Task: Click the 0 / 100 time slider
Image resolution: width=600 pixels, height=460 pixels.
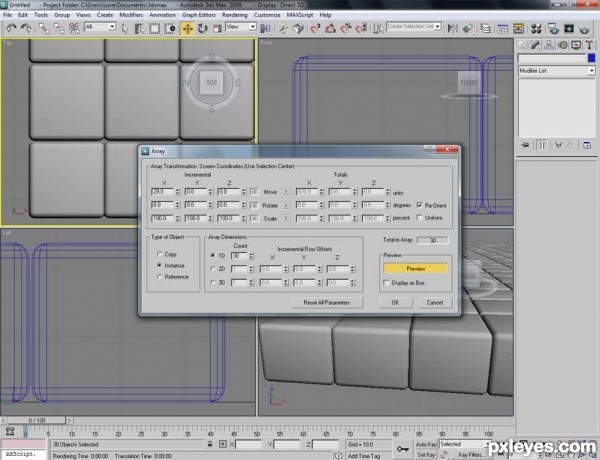Action: pos(37,420)
